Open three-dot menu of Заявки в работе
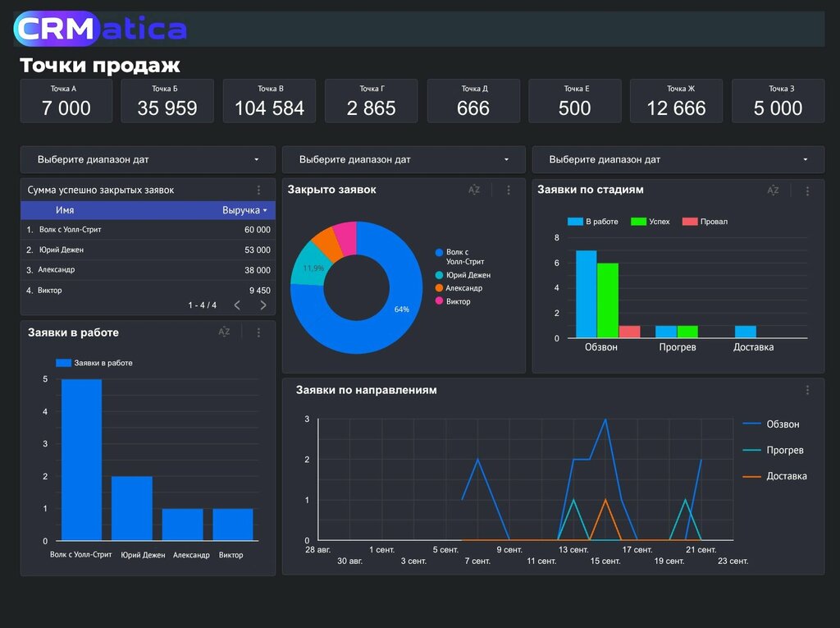The image size is (840, 628). [258, 332]
